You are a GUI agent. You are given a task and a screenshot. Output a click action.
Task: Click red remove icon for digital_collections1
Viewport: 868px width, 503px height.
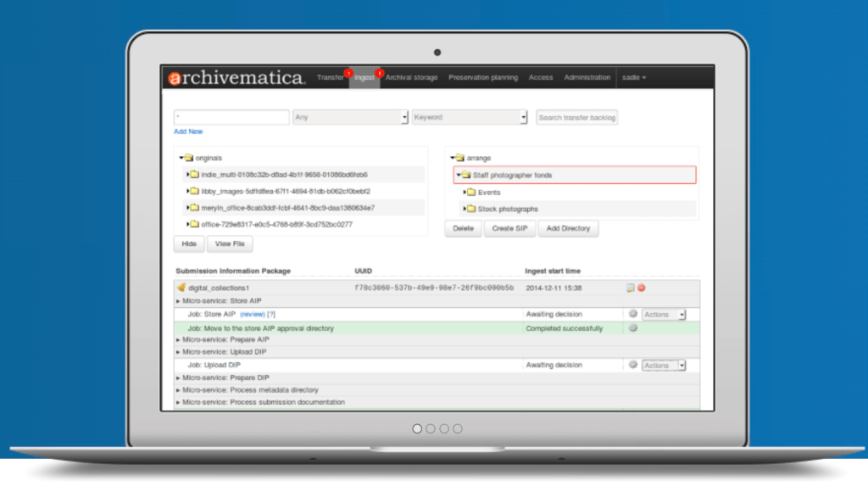[642, 288]
